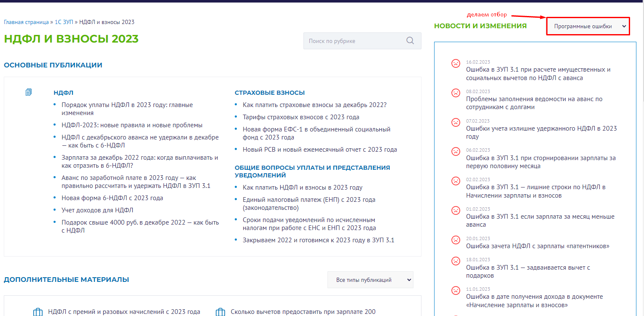Open Подарок свыше 4000 руб. article
This screenshot has height=316, width=644.
(x=140, y=227)
